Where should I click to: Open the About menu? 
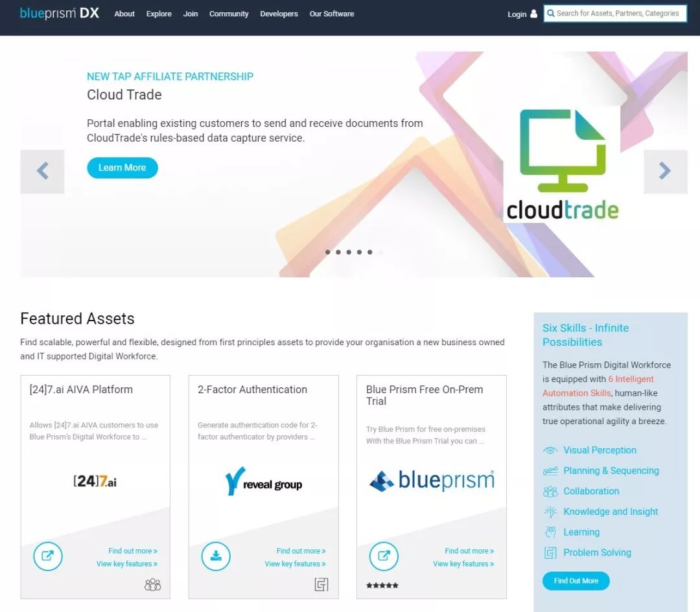124,14
